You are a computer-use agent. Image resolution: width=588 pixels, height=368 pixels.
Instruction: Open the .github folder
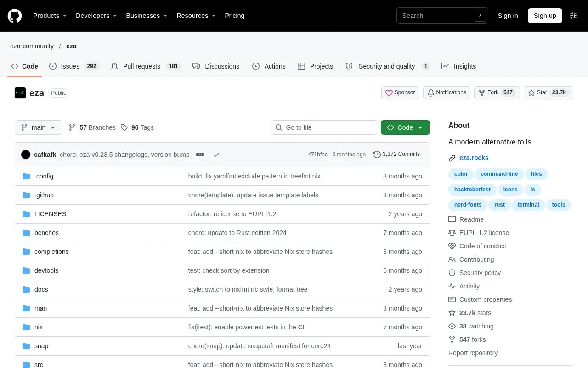coord(44,195)
